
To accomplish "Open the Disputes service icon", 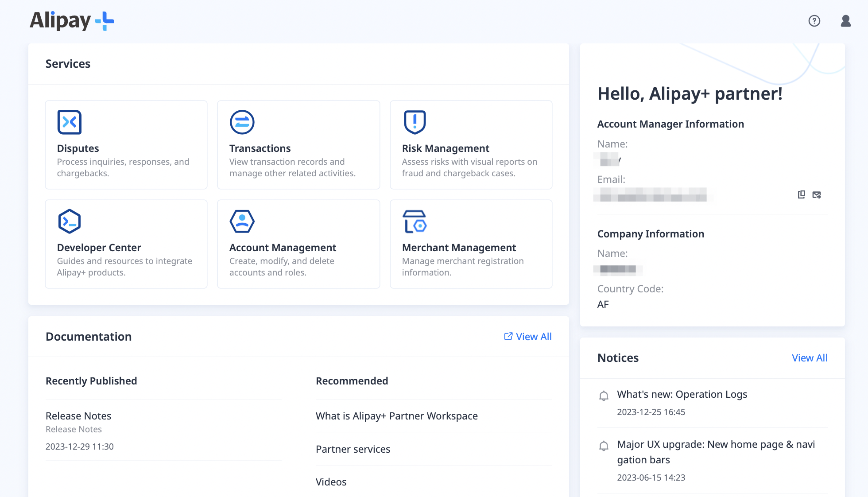I will coord(69,122).
